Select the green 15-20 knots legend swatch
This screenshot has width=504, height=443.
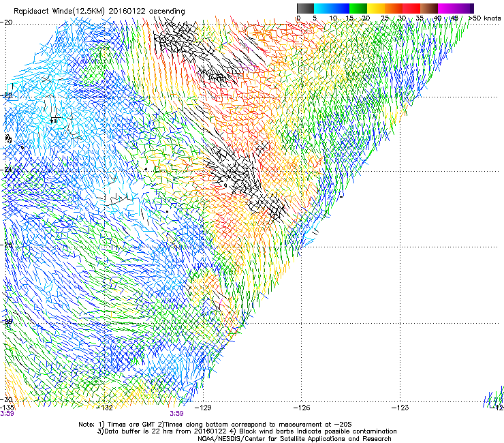pyautogui.click(x=358, y=8)
